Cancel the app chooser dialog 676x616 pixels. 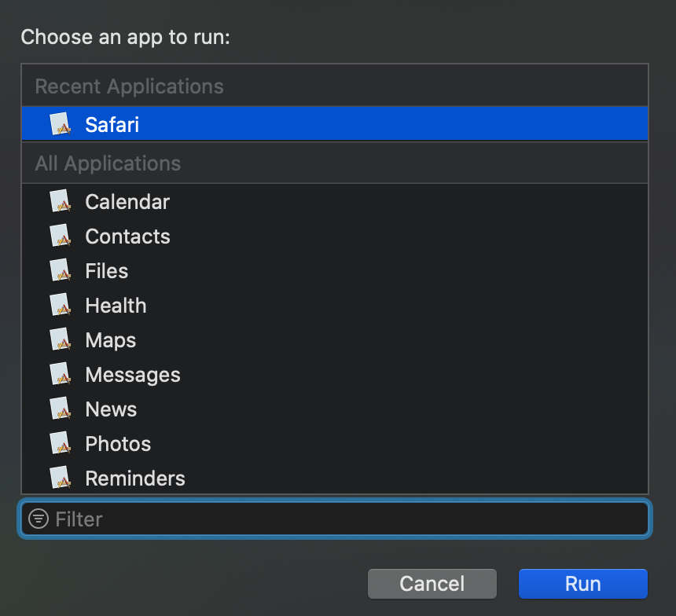click(432, 584)
